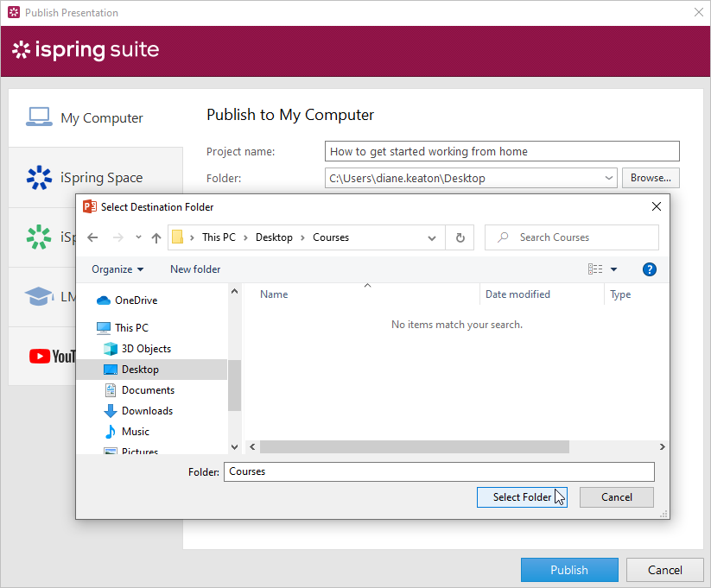
Task: Click the forward navigation arrow
Action: pyautogui.click(x=117, y=237)
